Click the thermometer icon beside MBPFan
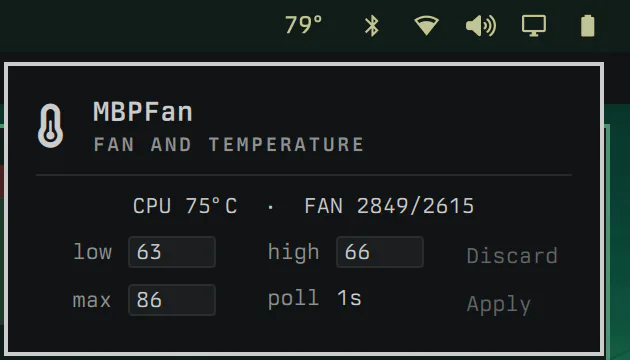Viewport: 630px width, 360px height. 51,126
